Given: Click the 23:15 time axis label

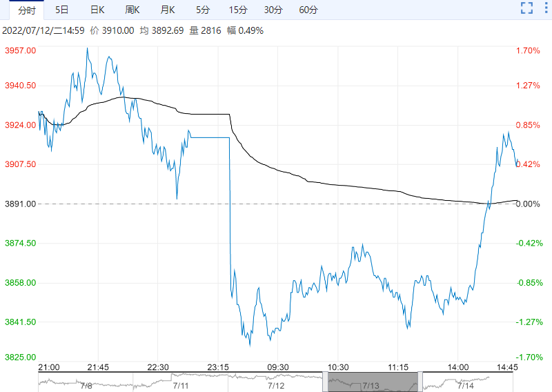Looking at the screenshot, I should [x=218, y=367].
